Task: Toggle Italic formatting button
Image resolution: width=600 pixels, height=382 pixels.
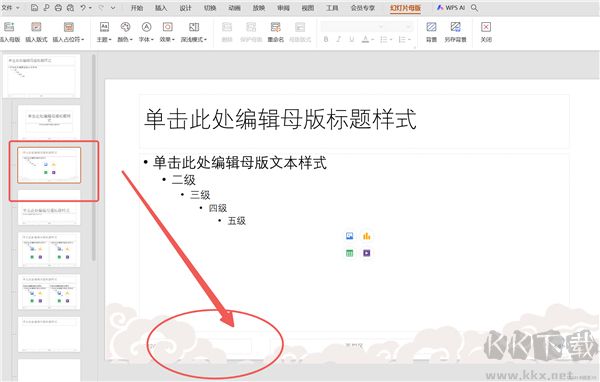Action: click(339, 39)
